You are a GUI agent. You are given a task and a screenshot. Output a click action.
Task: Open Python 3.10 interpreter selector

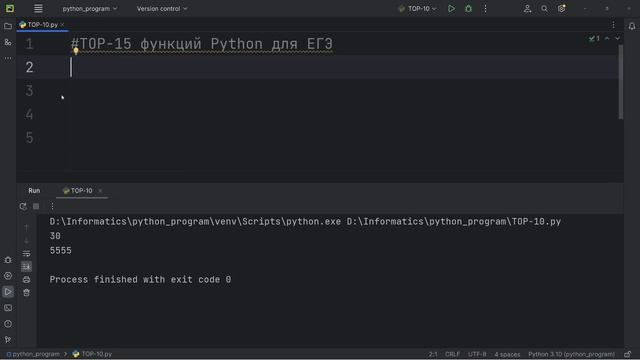click(571, 354)
